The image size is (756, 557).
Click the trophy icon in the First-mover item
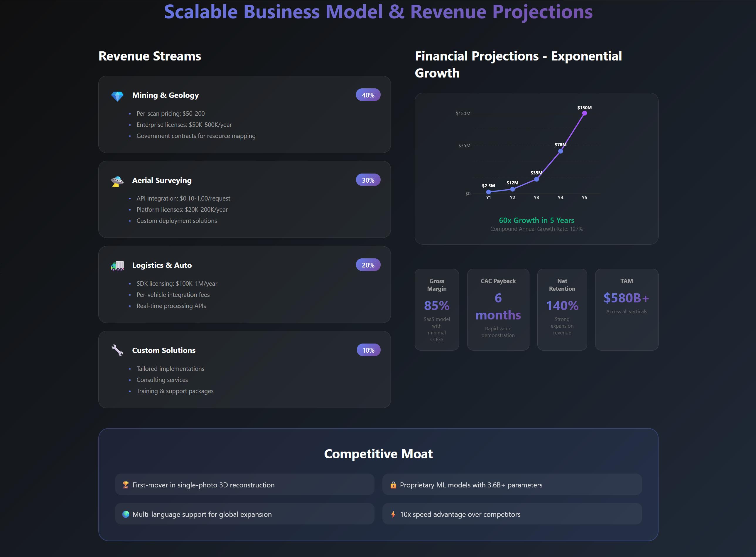click(x=126, y=485)
